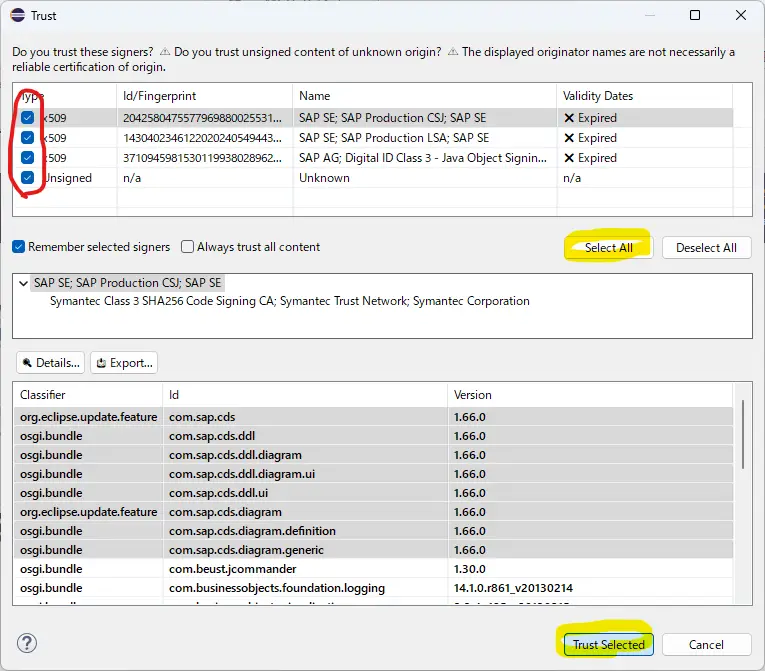Maximize the Trust dialog window
The height and width of the screenshot is (671, 765).
point(695,15)
